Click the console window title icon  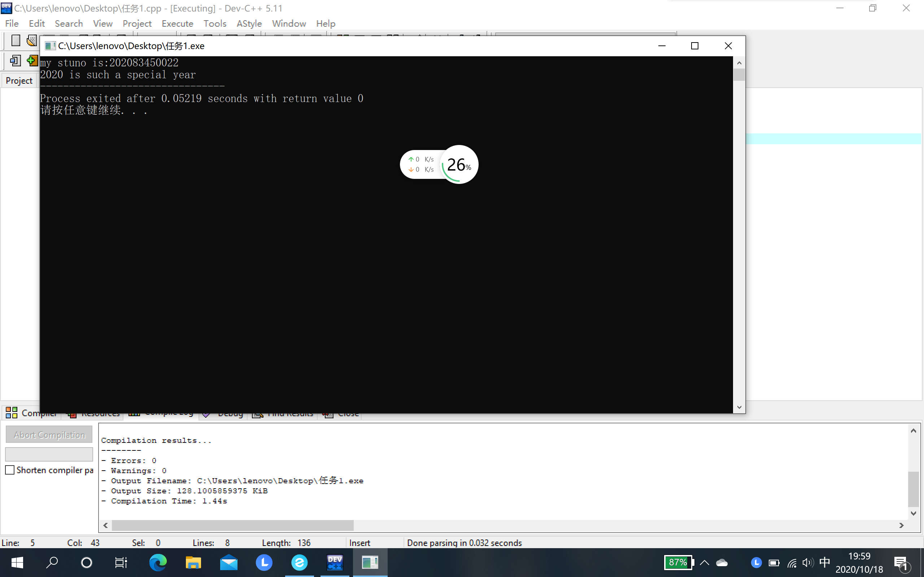point(50,46)
